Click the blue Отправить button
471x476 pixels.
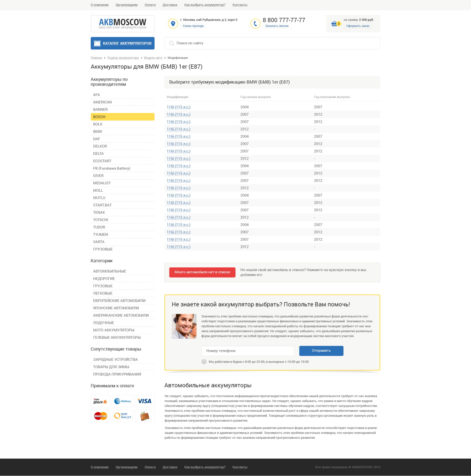321,351
